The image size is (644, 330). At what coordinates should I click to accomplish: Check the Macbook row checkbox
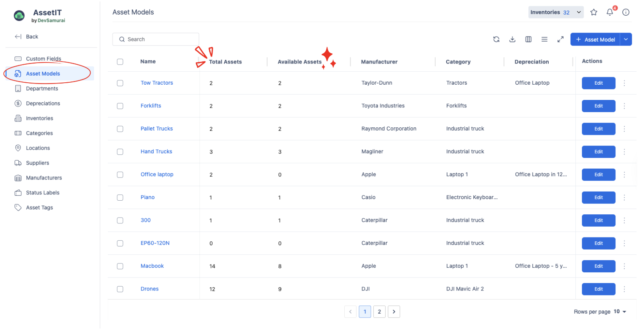tap(120, 266)
